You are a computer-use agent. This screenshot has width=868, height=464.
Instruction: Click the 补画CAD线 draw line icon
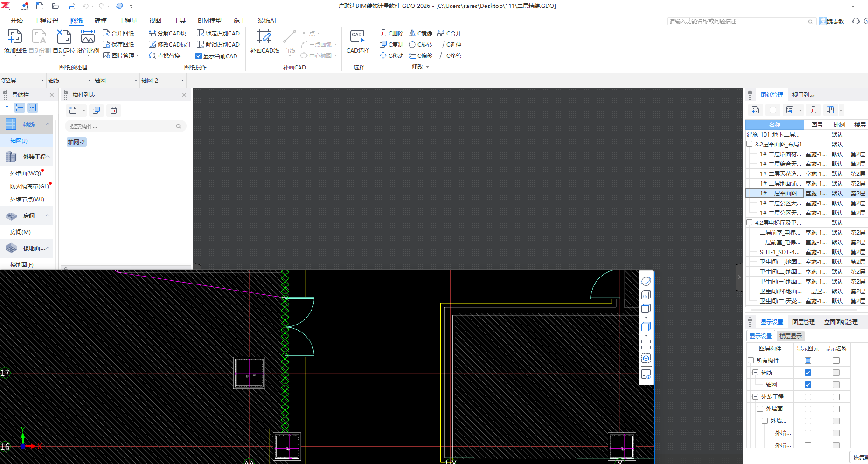pyautogui.click(x=264, y=36)
